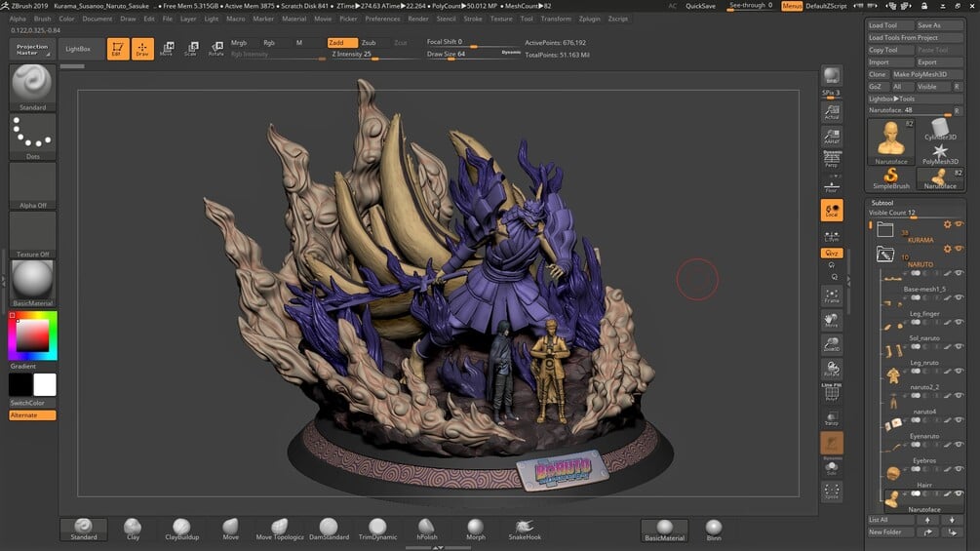Click the Actual size view icon

832,112
